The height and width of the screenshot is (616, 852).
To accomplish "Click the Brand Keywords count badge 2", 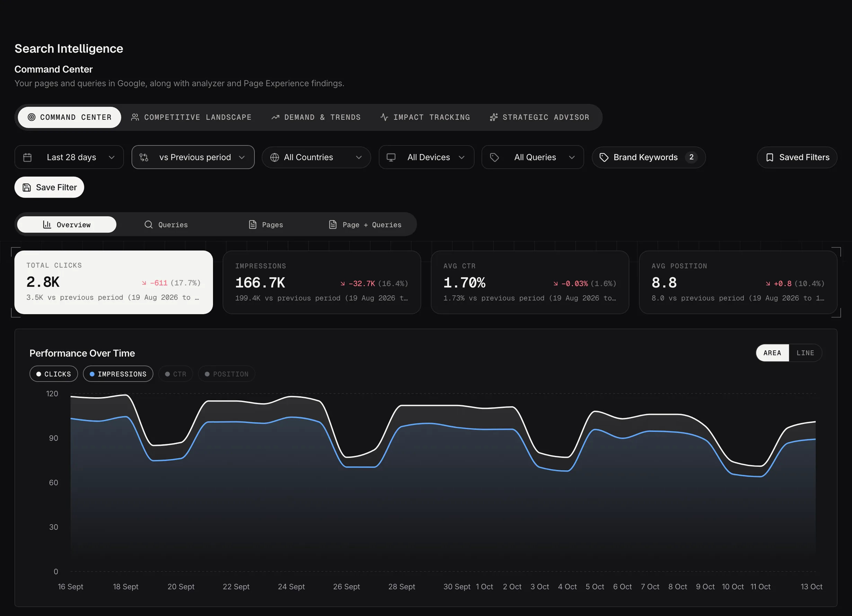I will pyautogui.click(x=692, y=157).
